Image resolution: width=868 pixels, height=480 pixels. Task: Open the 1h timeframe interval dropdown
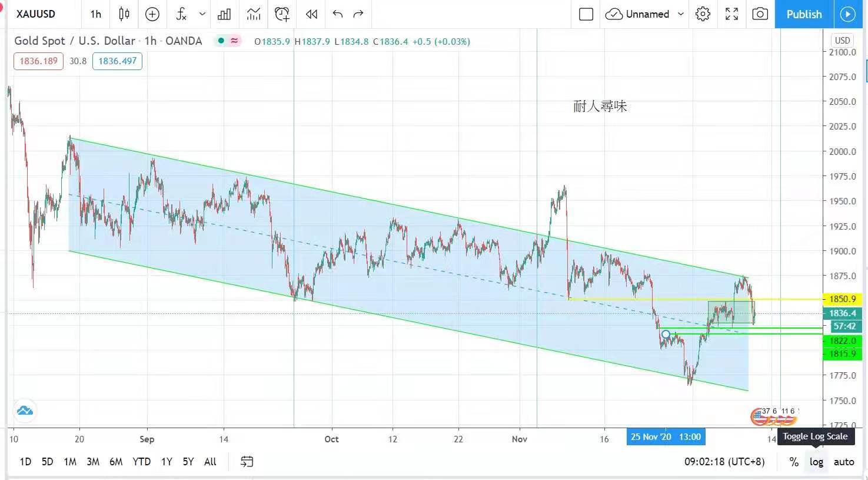click(96, 14)
